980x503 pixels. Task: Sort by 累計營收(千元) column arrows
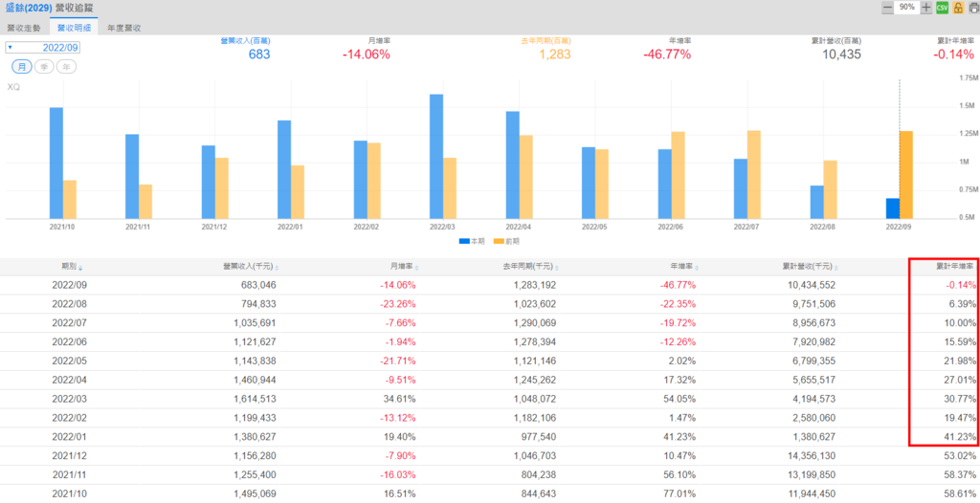pyautogui.click(x=836, y=268)
